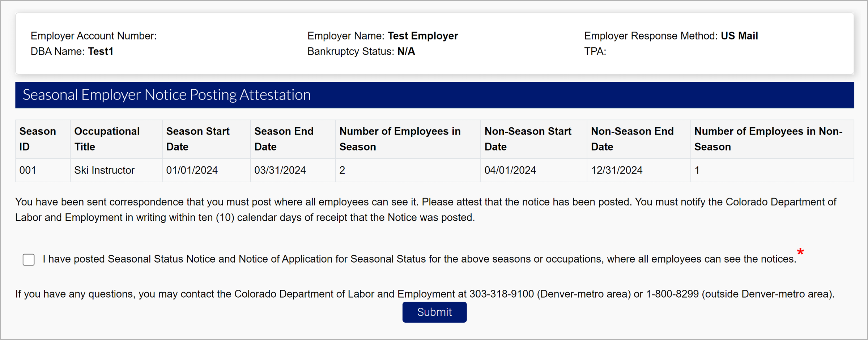Click the Test Employer name value
Screen dimensions: 868x340
point(422,36)
